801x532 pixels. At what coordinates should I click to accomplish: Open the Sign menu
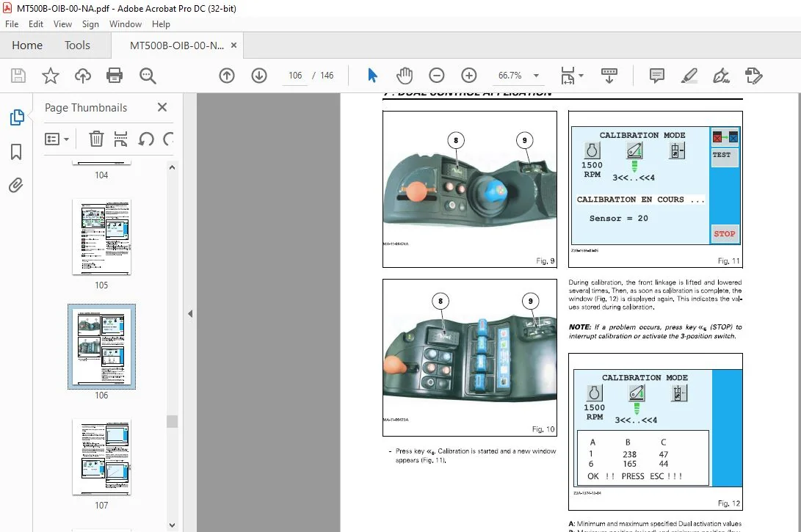coord(90,24)
